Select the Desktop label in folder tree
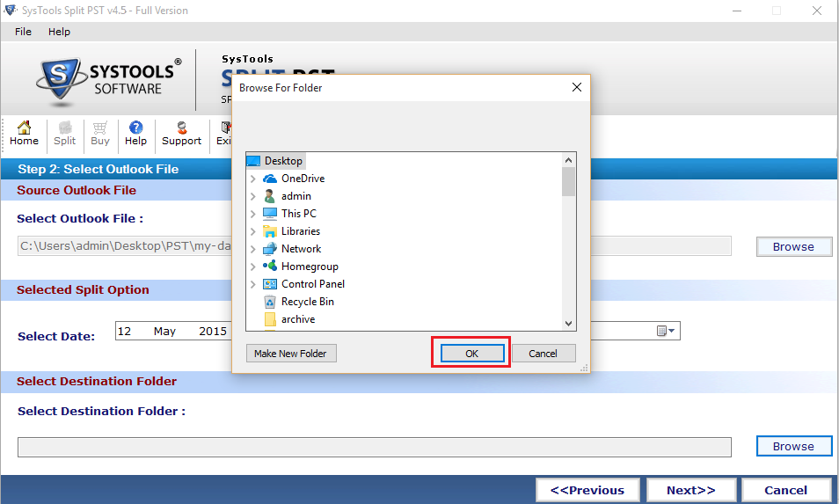This screenshot has width=839, height=504. coord(283,161)
